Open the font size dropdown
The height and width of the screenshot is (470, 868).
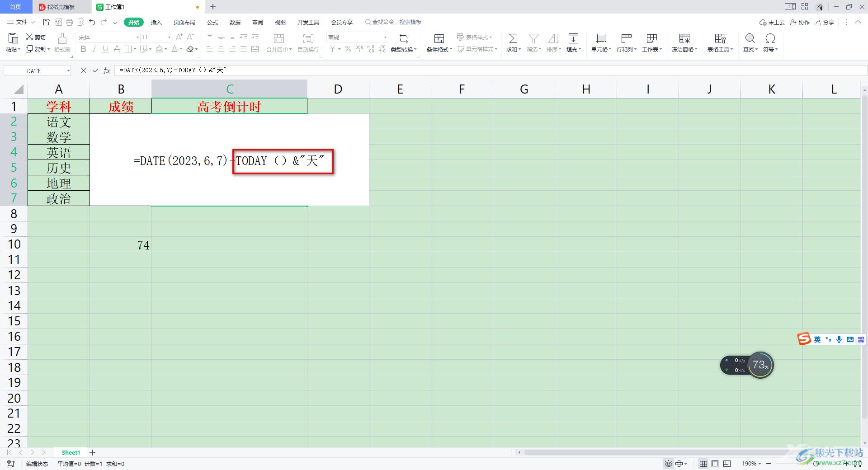(169, 37)
